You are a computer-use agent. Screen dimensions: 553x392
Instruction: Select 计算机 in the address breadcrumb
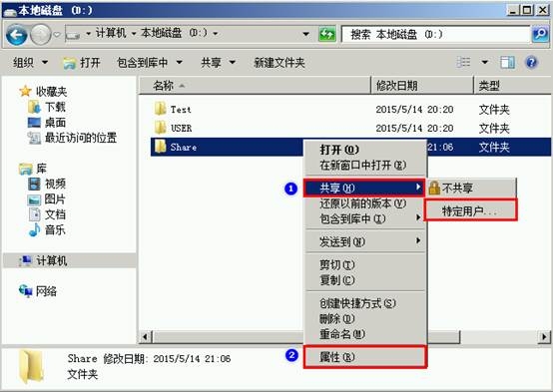point(111,33)
